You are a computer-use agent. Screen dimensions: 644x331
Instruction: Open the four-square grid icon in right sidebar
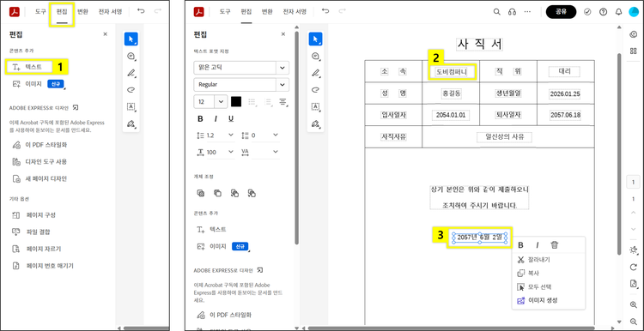[x=634, y=51]
